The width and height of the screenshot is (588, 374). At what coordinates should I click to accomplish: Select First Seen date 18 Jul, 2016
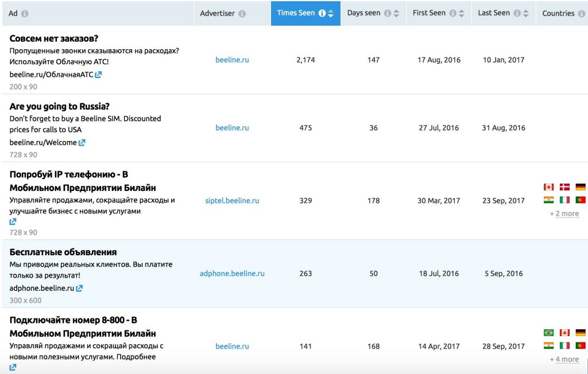pos(439,274)
